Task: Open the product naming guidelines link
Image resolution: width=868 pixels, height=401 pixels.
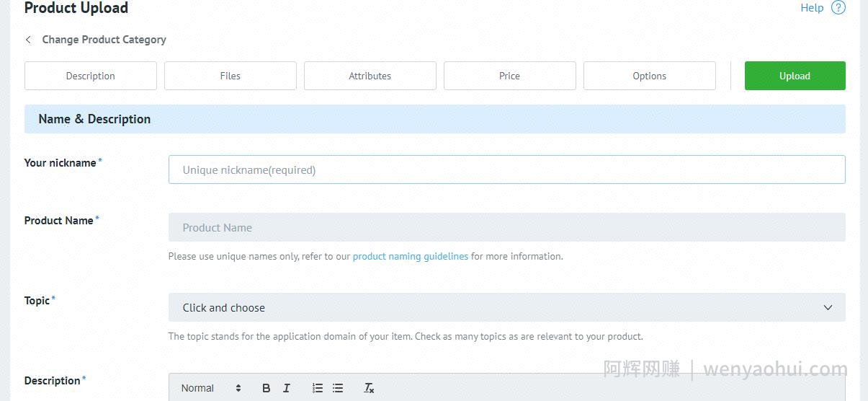Action: (411, 256)
